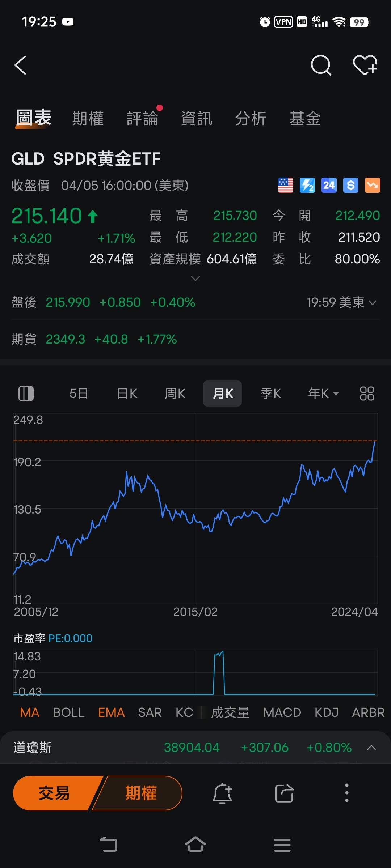Toggle the EMA indicator

pos(112,712)
